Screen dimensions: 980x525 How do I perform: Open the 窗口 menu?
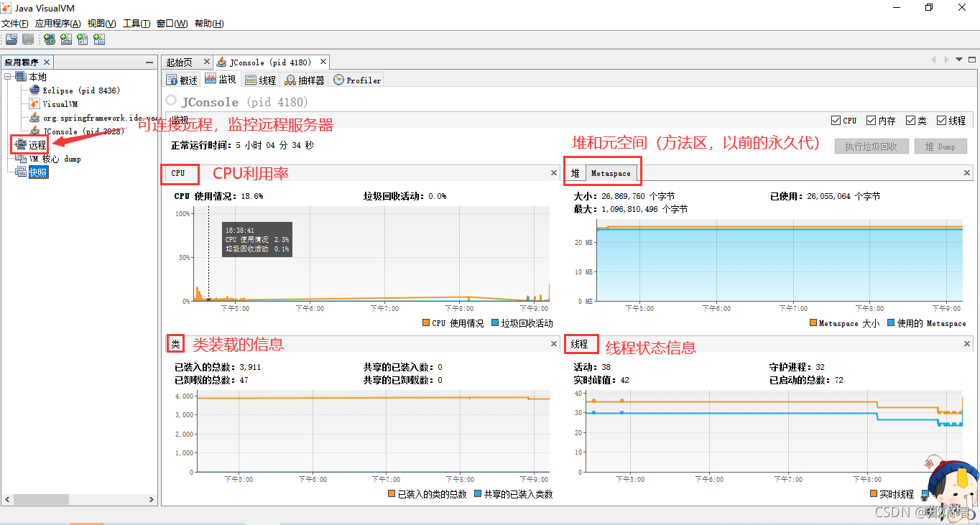coord(172,24)
